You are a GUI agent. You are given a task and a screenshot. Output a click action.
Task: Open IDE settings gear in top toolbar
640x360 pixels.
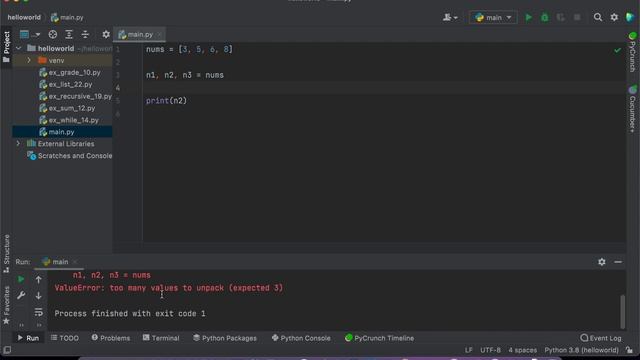coord(614,18)
